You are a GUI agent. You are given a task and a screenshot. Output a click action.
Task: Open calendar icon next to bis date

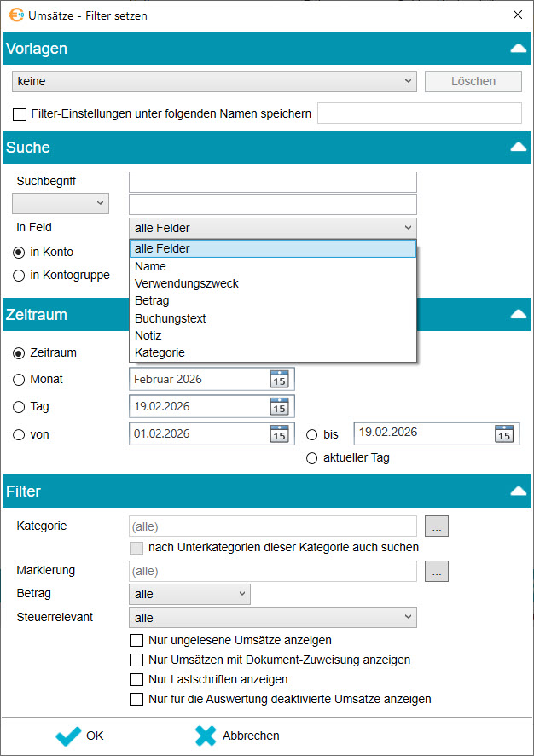504,433
